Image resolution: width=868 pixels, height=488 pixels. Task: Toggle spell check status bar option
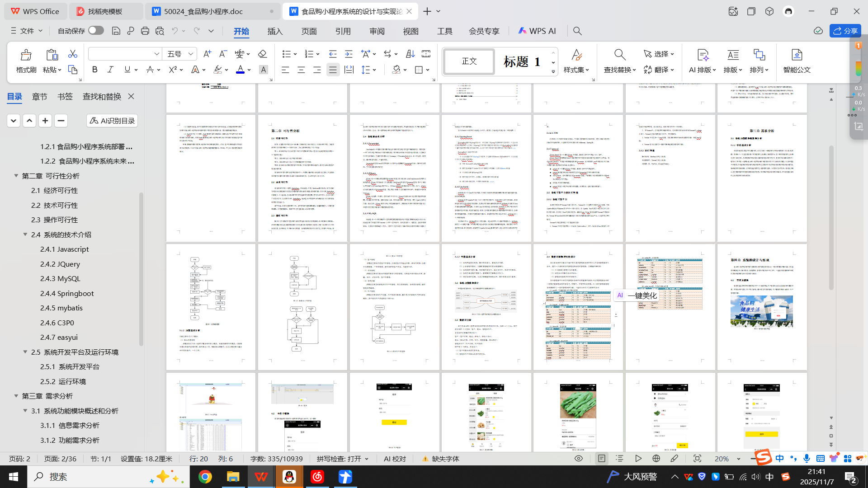pyautogui.click(x=342, y=459)
